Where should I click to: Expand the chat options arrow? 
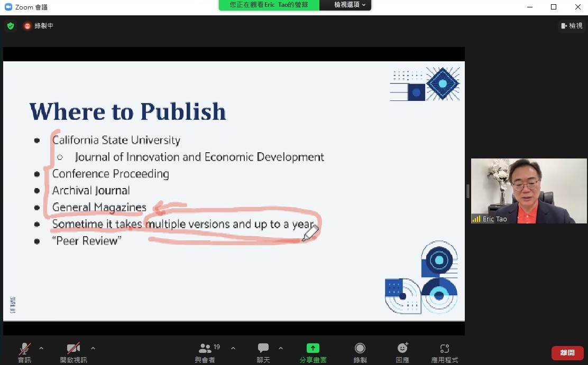tap(281, 349)
